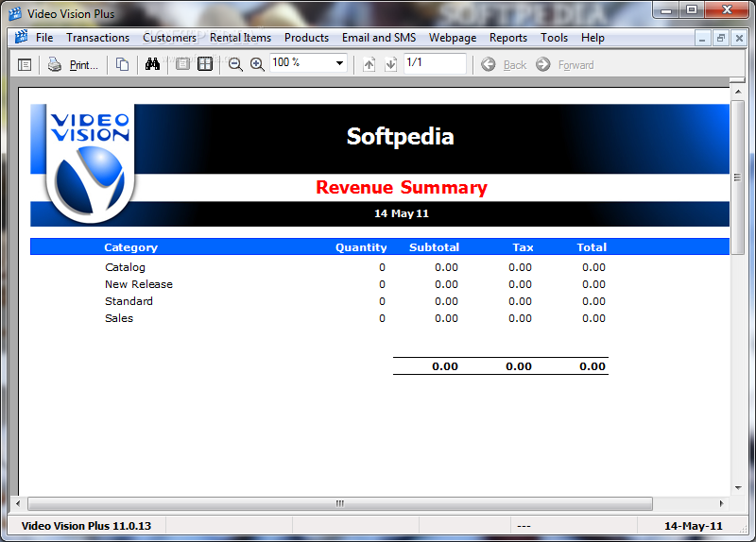Minimize the Video Vision Plus window
756x542 pixels.
666,9
